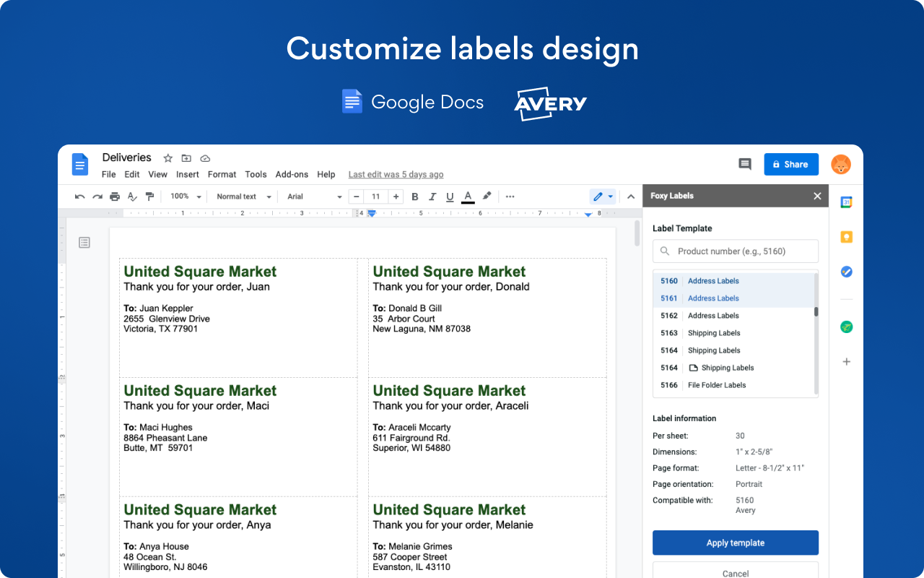Open the comment history icon
The width and height of the screenshot is (924, 578).
[745, 164]
